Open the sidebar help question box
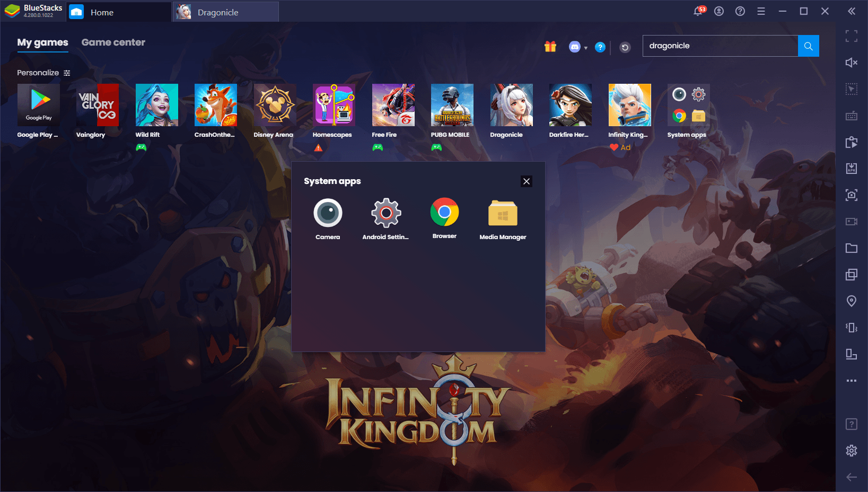Viewport: 868px width, 492px height. (852, 424)
